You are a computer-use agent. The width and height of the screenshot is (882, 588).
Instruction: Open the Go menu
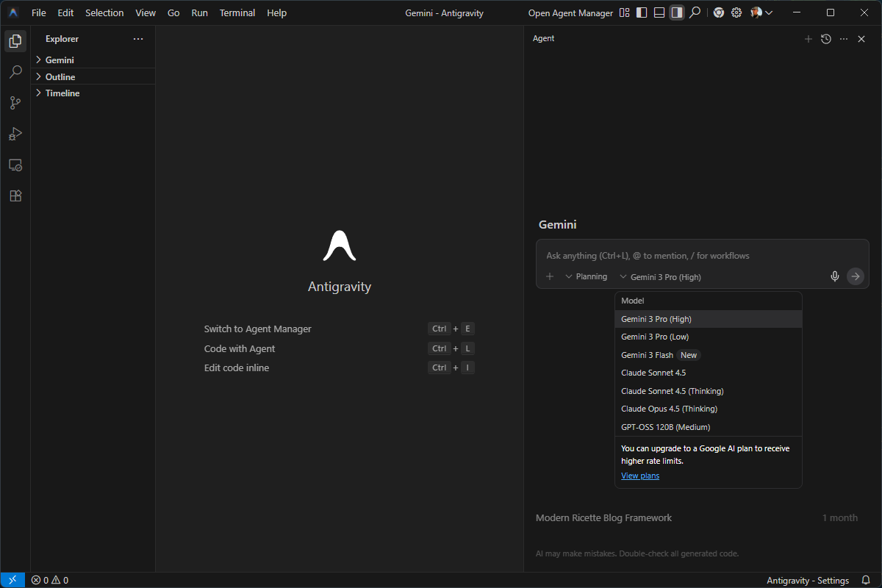pyautogui.click(x=173, y=12)
